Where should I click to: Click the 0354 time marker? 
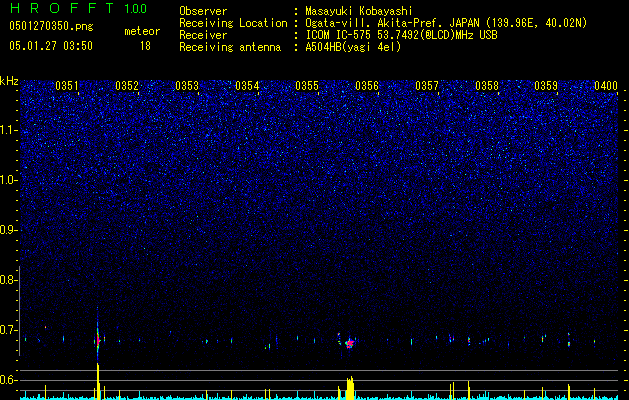pyautogui.click(x=247, y=85)
